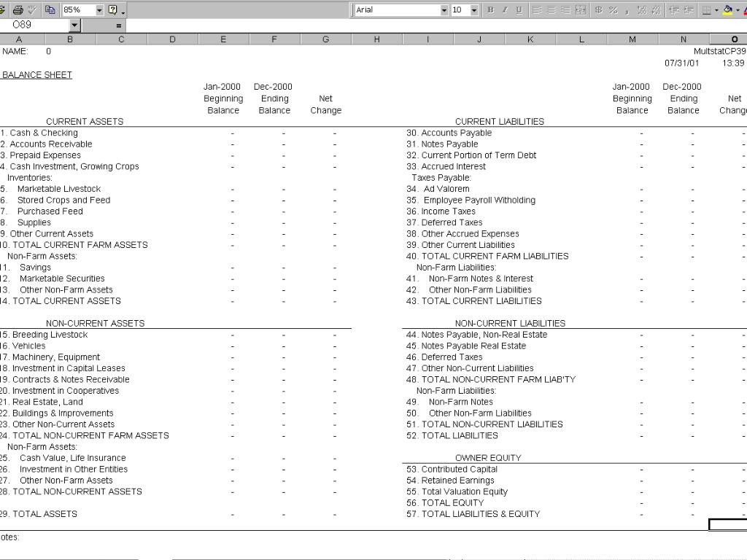The height and width of the screenshot is (560, 747).
Task: Apply the yellow Fill Color
Action: click(x=727, y=9)
